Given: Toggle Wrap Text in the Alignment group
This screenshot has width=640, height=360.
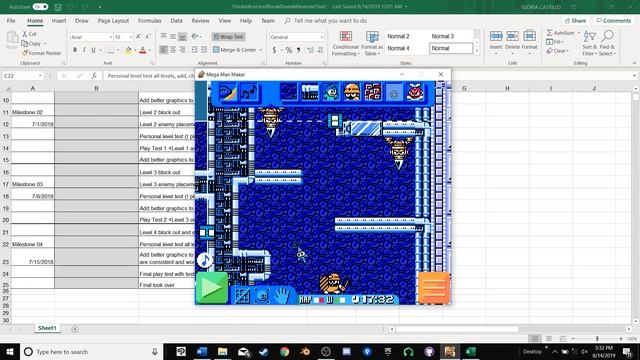Looking at the screenshot, I should pos(229,37).
